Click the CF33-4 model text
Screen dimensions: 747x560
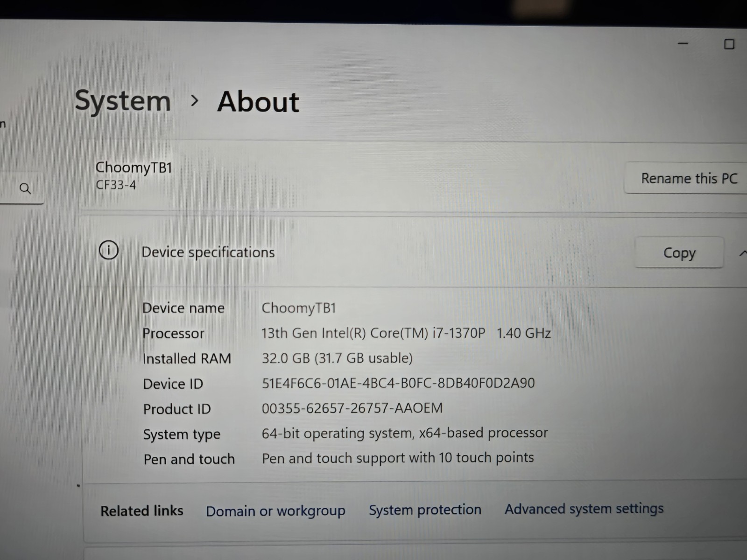pos(116,185)
